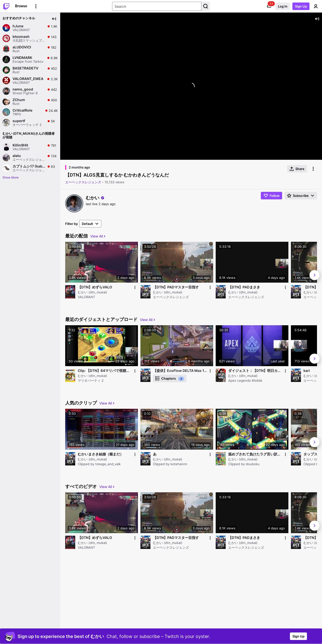This screenshot has width=322, height=644.
Task: Open the Browse tab
Action: pos(21,6)
